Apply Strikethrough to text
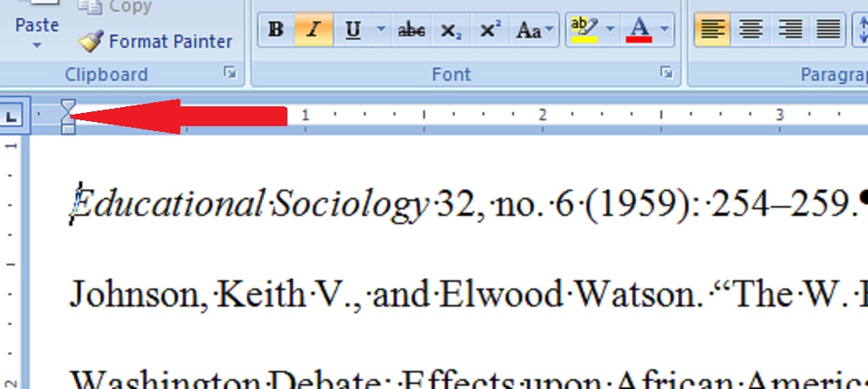 [x=411, y=30]
